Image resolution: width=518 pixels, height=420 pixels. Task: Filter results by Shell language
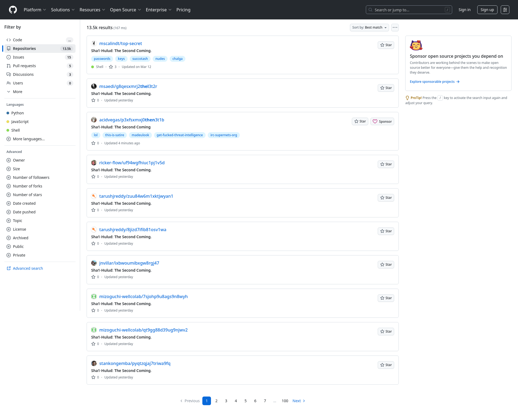[15, 130]
